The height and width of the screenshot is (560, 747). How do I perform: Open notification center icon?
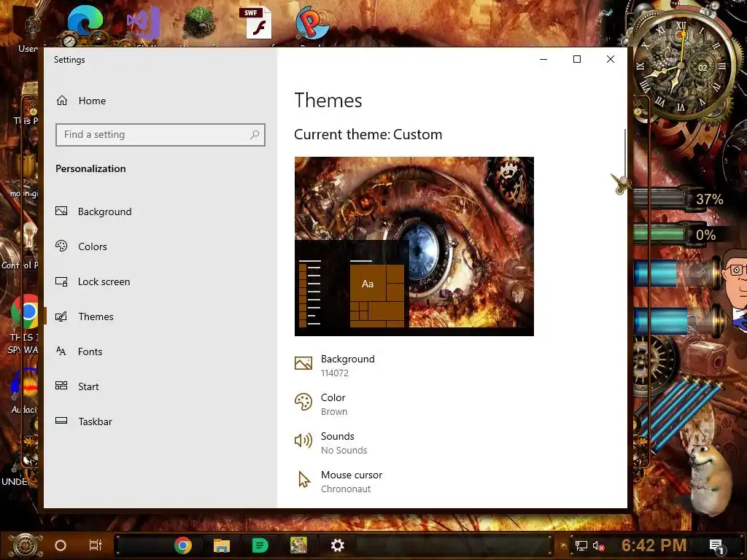716,546
